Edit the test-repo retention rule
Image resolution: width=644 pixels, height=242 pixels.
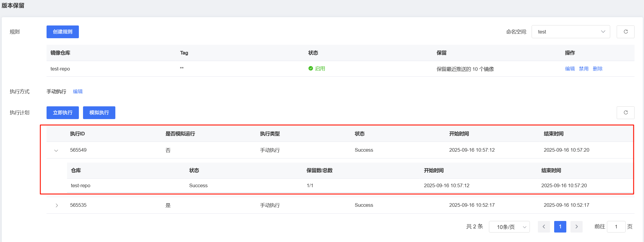point(570,69)
